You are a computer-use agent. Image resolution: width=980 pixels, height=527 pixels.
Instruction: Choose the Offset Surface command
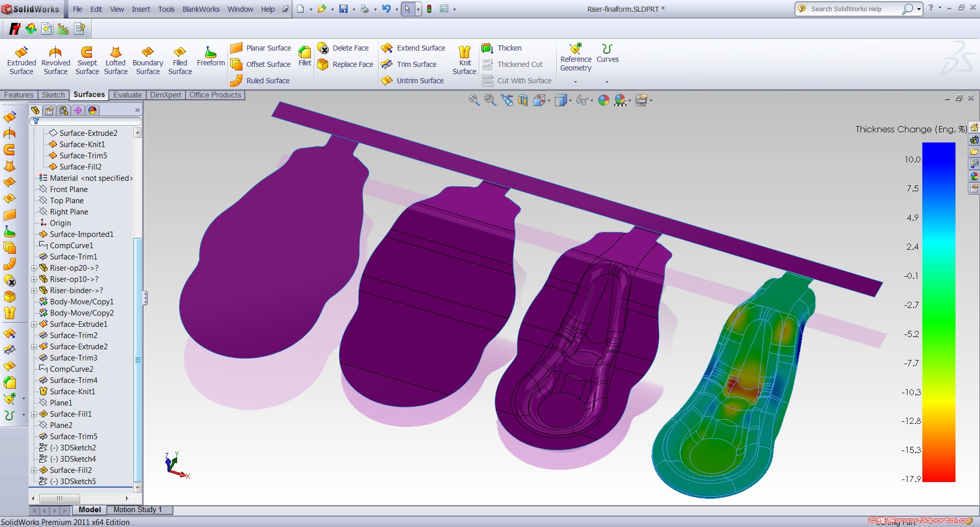[x=260, y=64]
